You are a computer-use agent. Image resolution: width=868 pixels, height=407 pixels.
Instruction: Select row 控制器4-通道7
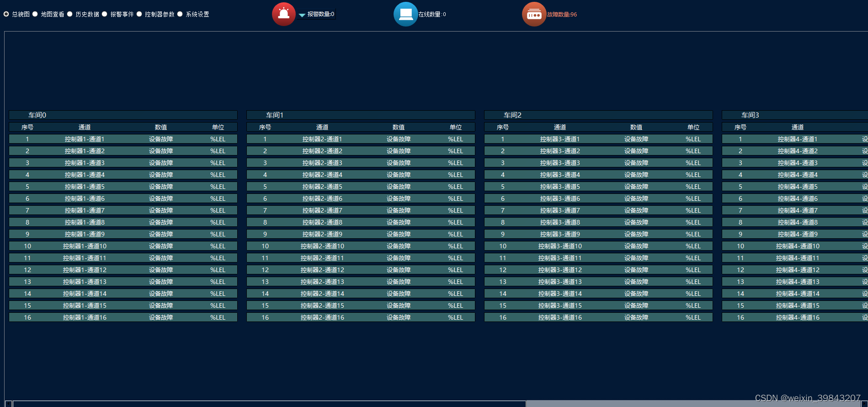coord(795,210)
